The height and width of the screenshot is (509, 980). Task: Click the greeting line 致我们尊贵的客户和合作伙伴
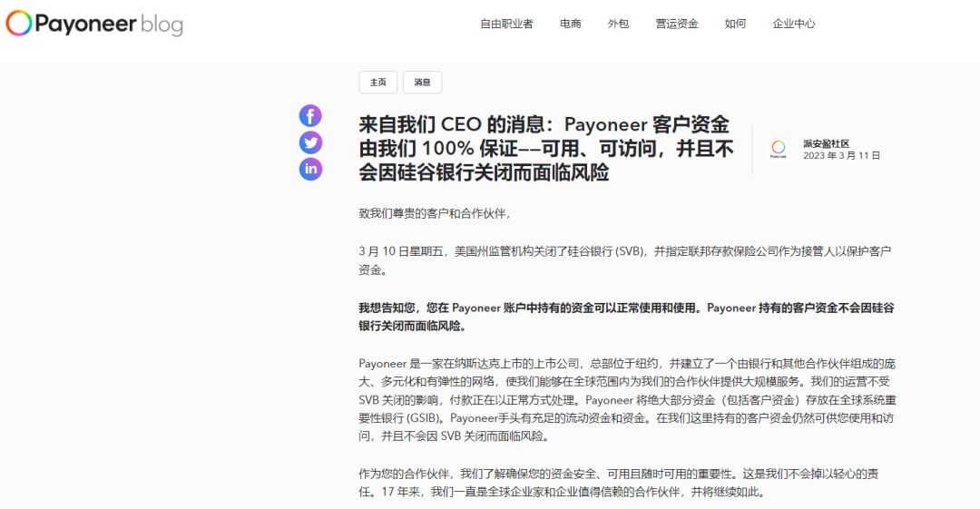(435, 213)
